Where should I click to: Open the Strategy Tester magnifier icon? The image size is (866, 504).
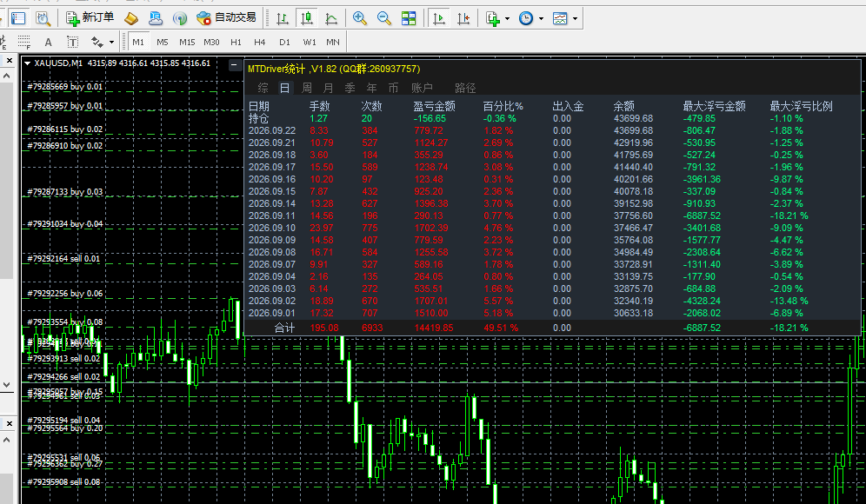pyautogui.click(x=43, y=18)
